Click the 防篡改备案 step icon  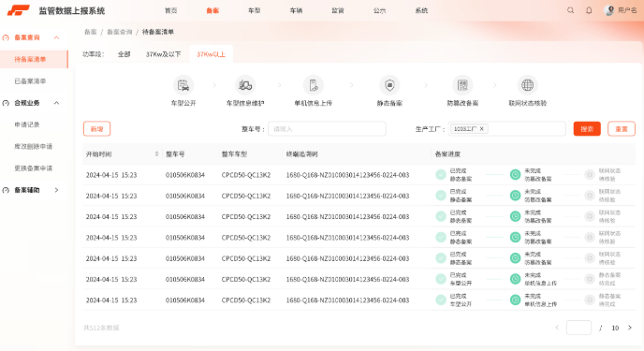point(462,85)
